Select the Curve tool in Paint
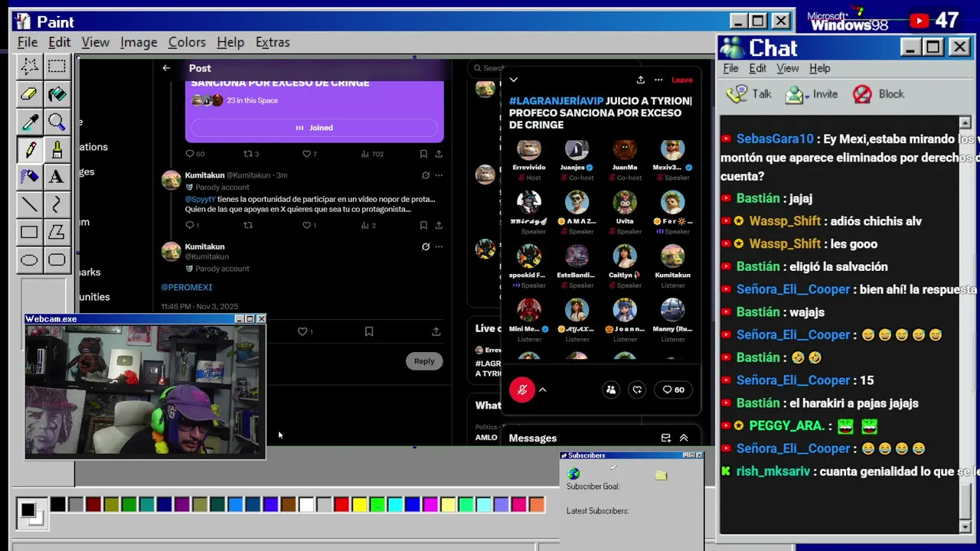980x551 pixels. point(57,204)
